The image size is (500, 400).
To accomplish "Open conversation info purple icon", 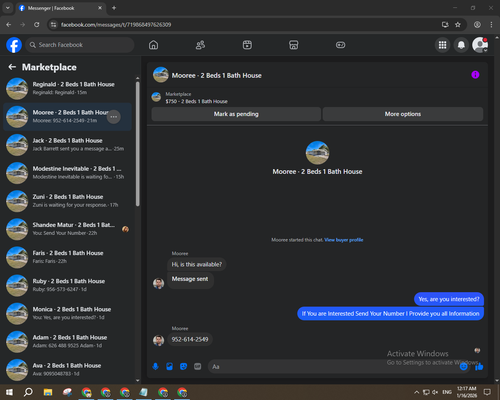I will click(475, 75).
